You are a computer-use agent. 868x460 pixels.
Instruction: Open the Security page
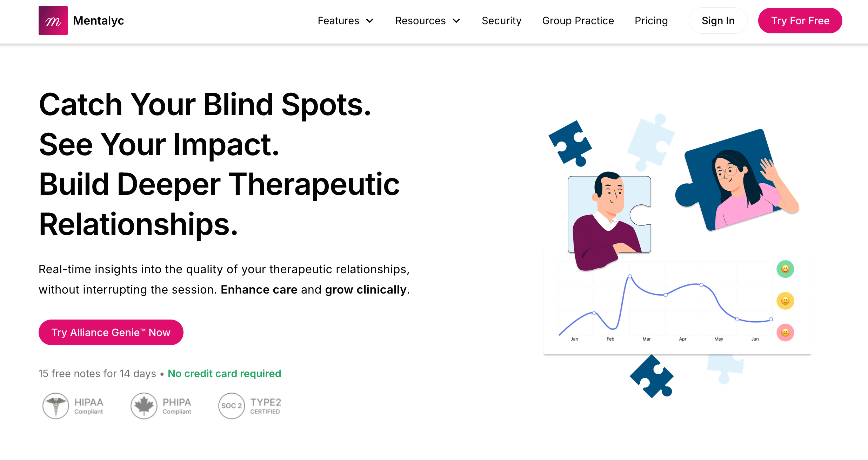[501, 21]
